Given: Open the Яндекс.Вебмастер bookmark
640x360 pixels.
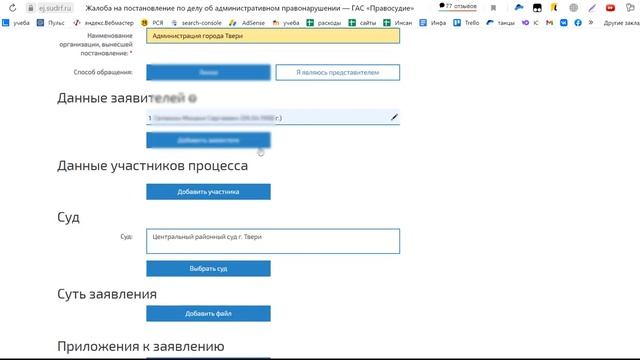Looking at the screenshot, I should (x=104, y=23).
